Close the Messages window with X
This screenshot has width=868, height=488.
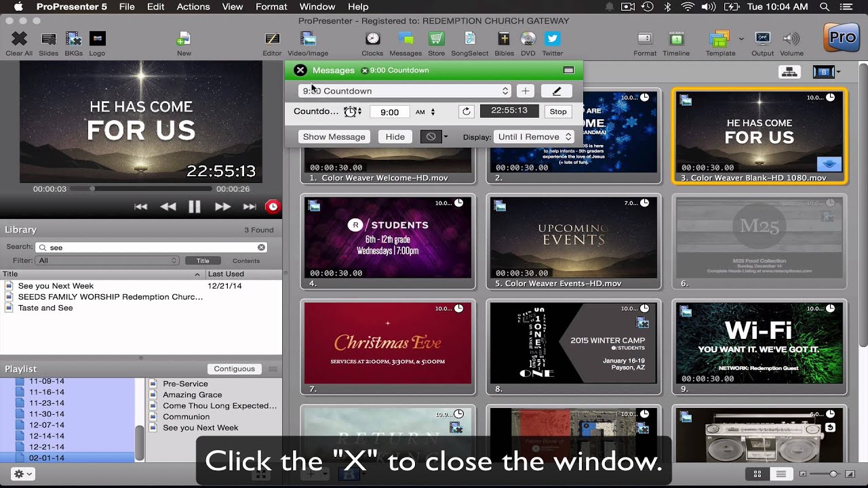300,70
